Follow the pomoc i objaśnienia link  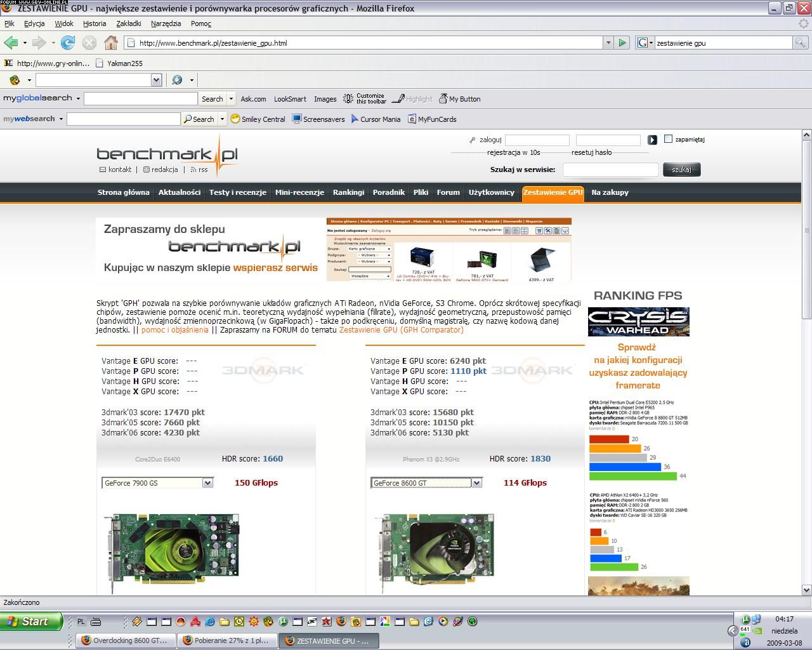pyautogui.click(x=174, y=329)
